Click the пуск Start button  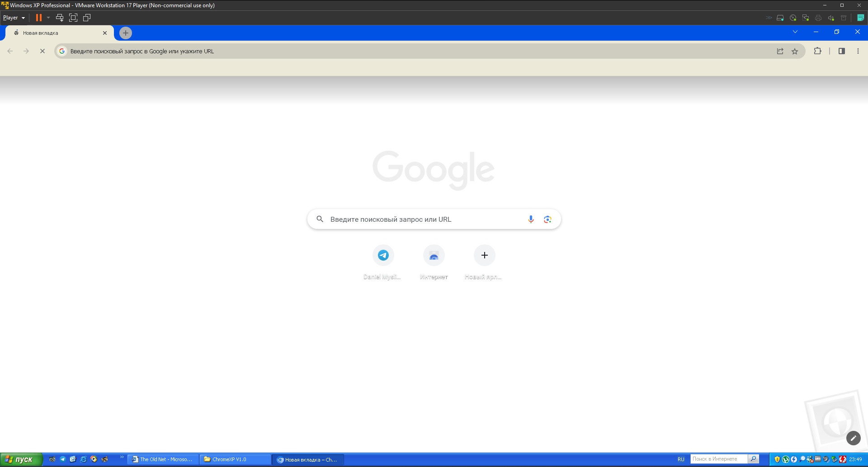coord(21,459)
